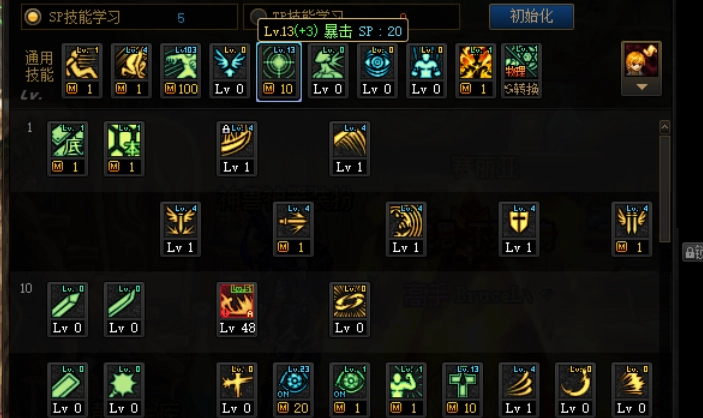The height and width of the screenshot is (418, 703).
Task: Select the TP skill learning radio button
Action: pos(256,15)
